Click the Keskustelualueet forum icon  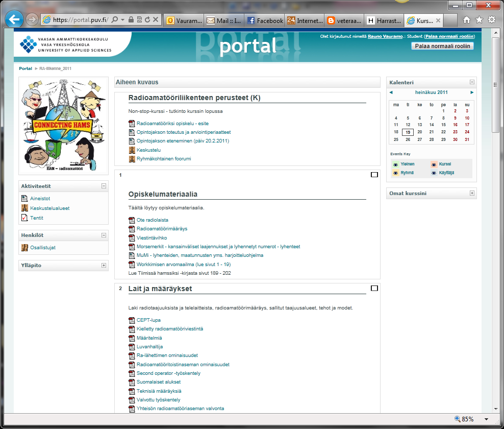click(x=24, y=208)
